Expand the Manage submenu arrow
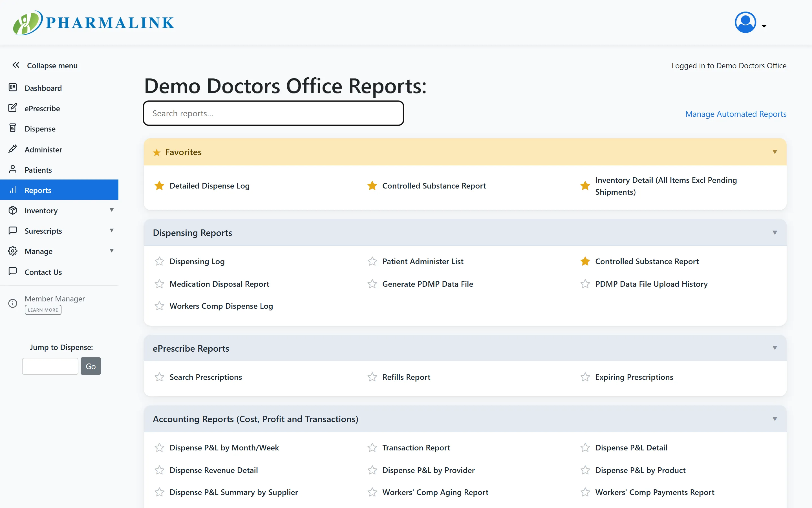 coord(112,251)
